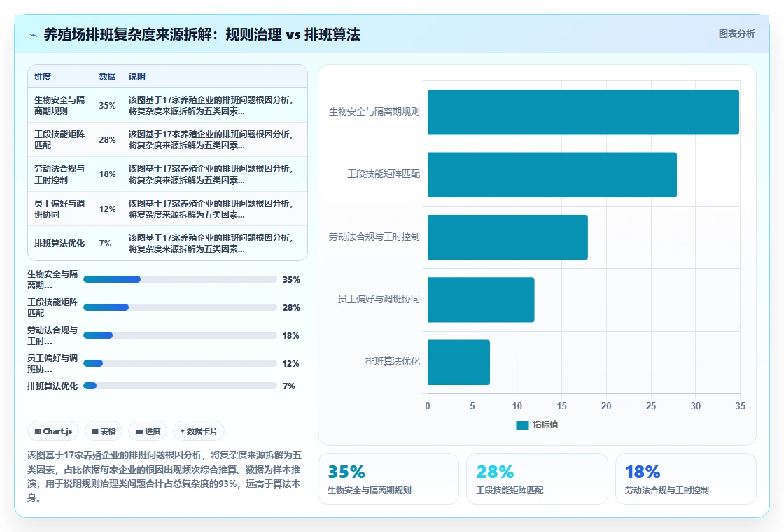Viewport: 784px width, 532px height.
Task: Click the 维度 table column header
Action: point(43,76)
